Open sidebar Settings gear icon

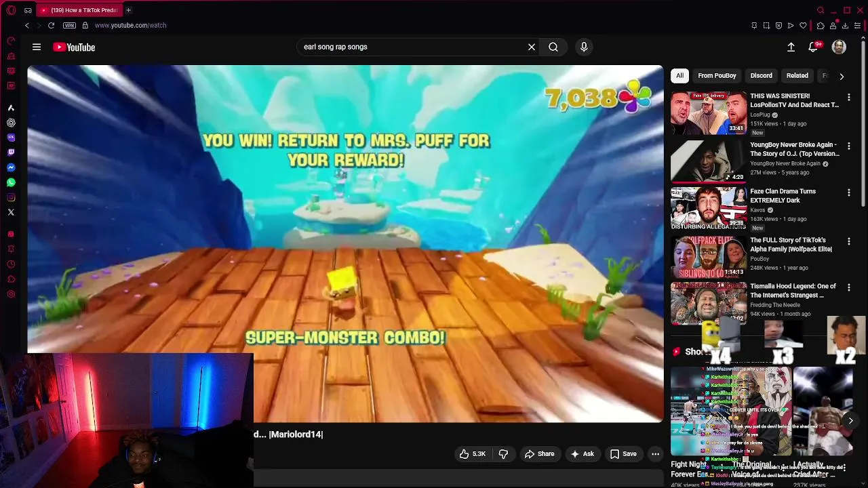coord(11,294)
